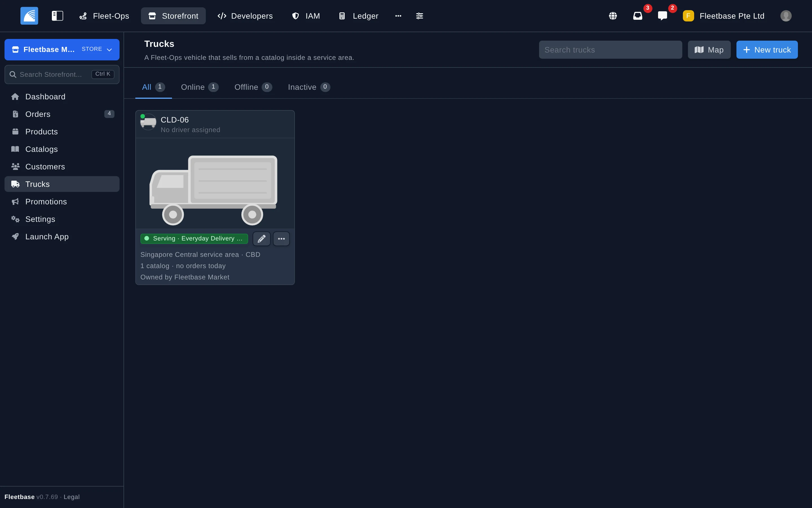Switch to Fleet-Ops module

(x=104, y=16)
